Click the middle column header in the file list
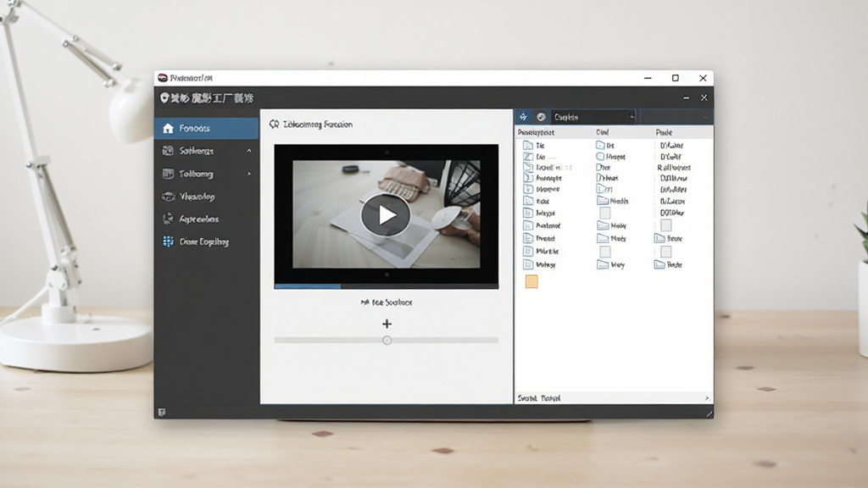 click(x=603, y=132)
